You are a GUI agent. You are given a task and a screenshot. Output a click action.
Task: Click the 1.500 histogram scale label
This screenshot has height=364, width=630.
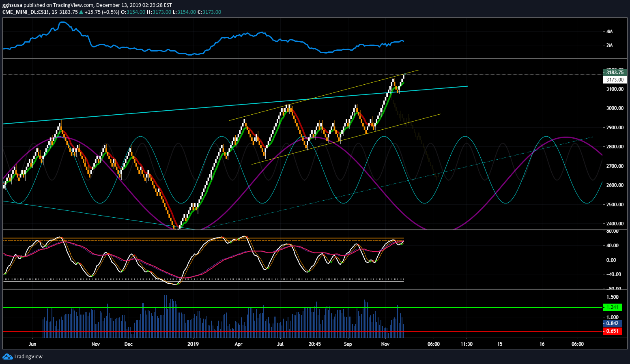[613, 297]
